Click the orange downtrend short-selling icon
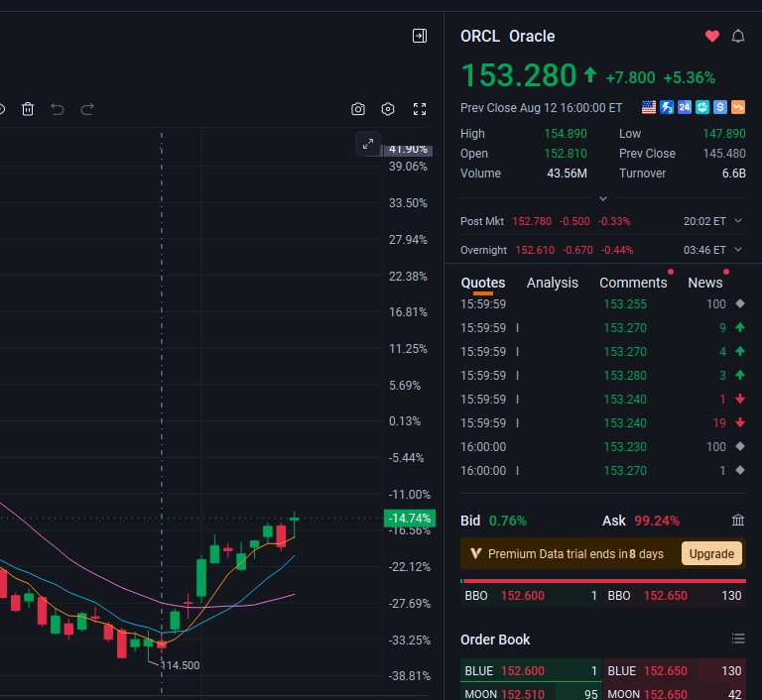Image resolution: width=762 pixels, height=700 pixels. coord(738,107)
